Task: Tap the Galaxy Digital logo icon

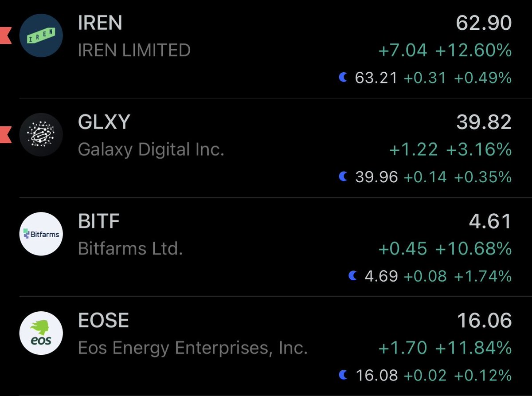Action: point(41,135)
